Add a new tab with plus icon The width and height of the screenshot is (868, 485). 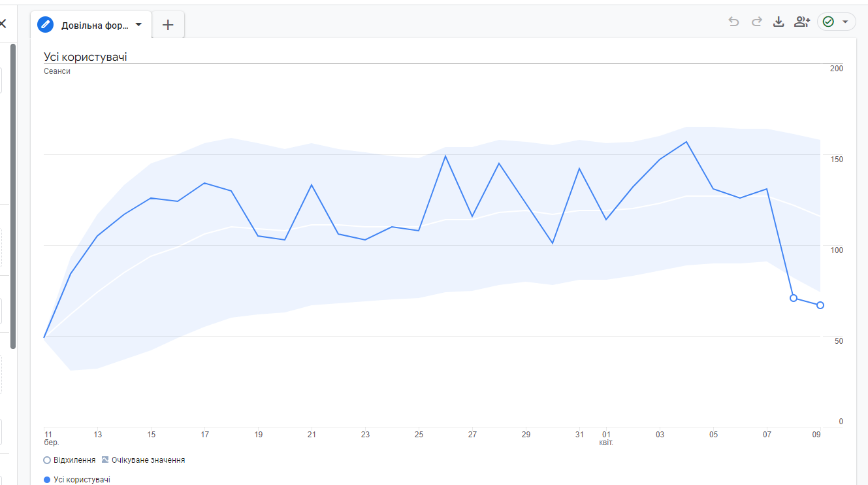(x=168, y=25)
